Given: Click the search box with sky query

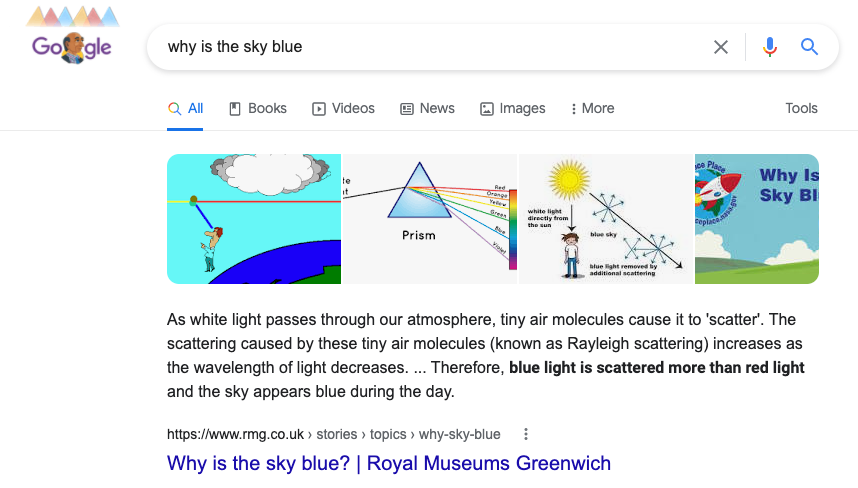Looking at the screenshot, I should coord(430,47).
